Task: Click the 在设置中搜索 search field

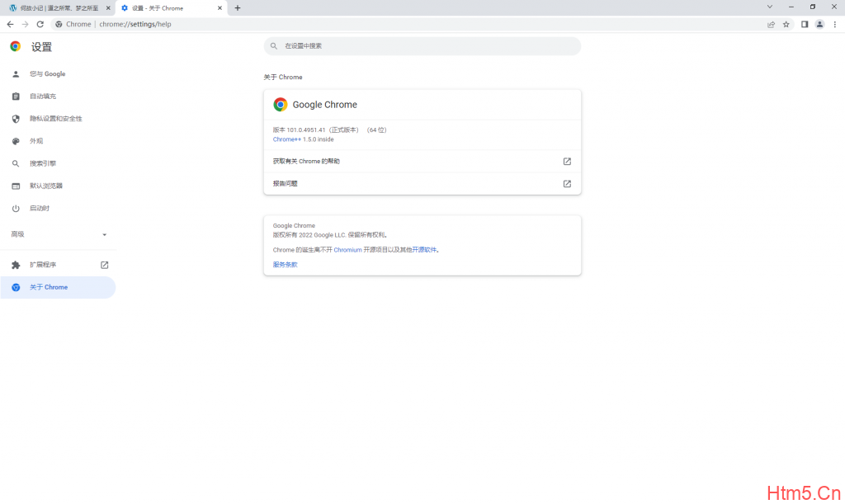Action: pyautogui.click(x=422, y=45)
